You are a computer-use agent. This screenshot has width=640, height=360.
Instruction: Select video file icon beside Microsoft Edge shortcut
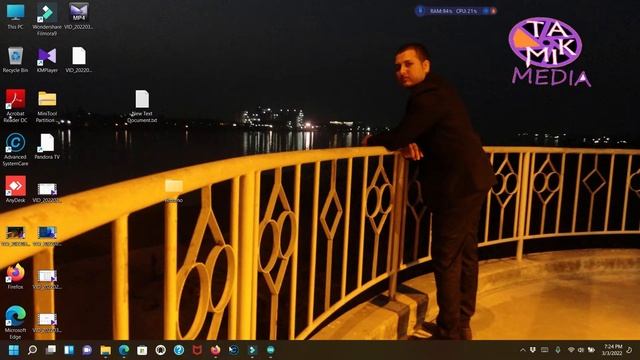pos(47,322)
